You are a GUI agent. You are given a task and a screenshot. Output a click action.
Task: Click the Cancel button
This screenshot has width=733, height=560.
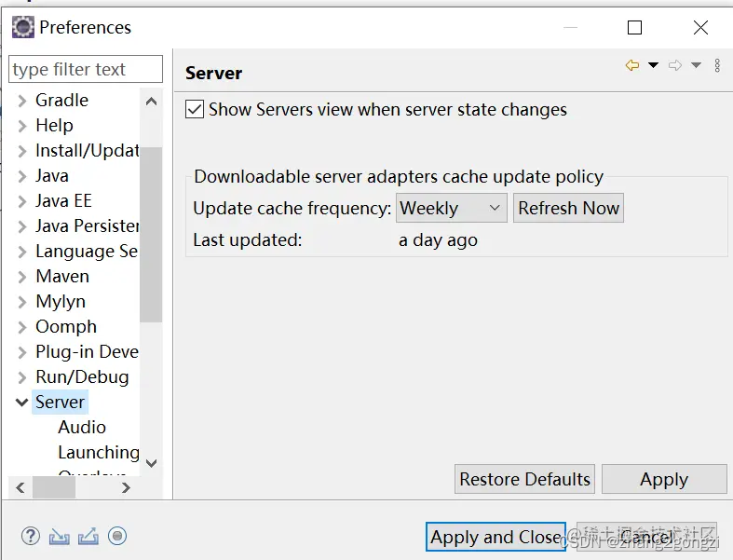point(647,537)
